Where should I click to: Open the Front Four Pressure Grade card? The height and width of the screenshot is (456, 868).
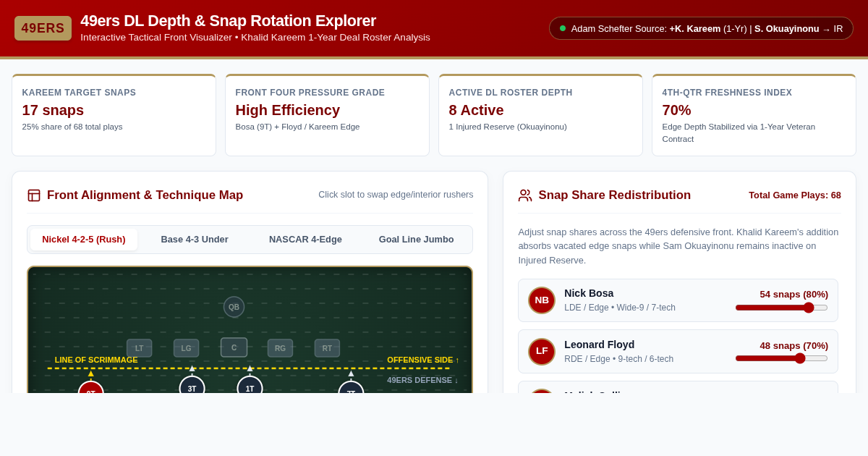(x=327, y=115)
